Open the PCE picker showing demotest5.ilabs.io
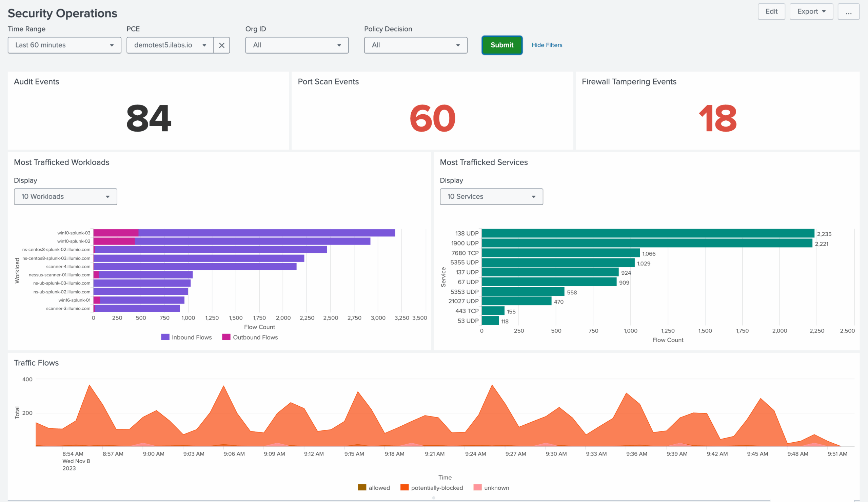The height and width of the screenshot is (502, 868). 169,45
